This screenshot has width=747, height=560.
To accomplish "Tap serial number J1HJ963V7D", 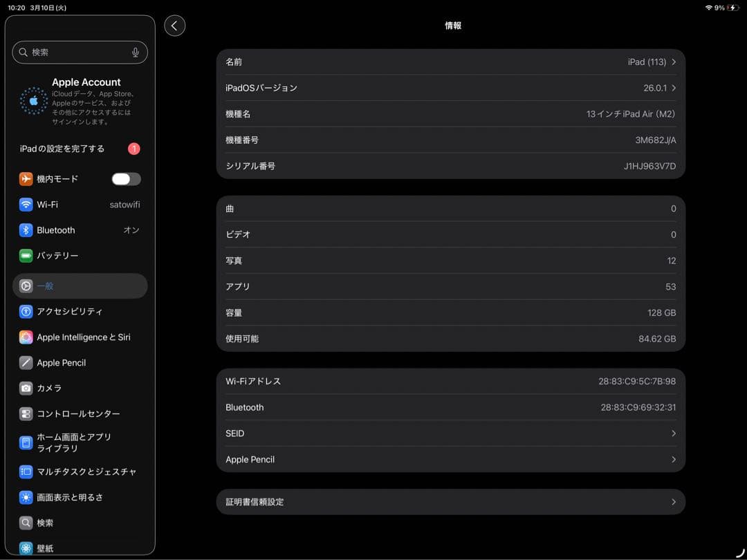I will pyautogui.click(x=649, y=166).
